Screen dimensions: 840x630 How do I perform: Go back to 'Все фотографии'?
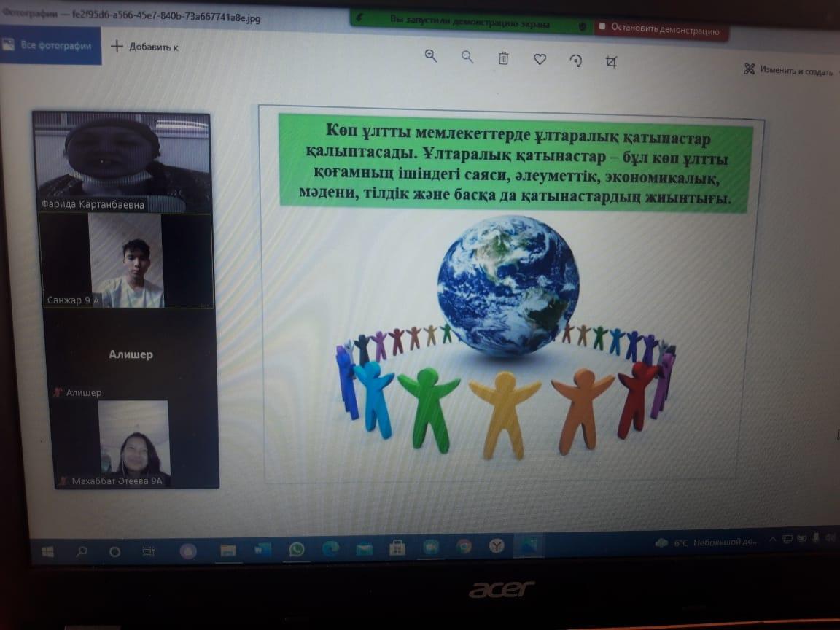click(x=50, y=45)
